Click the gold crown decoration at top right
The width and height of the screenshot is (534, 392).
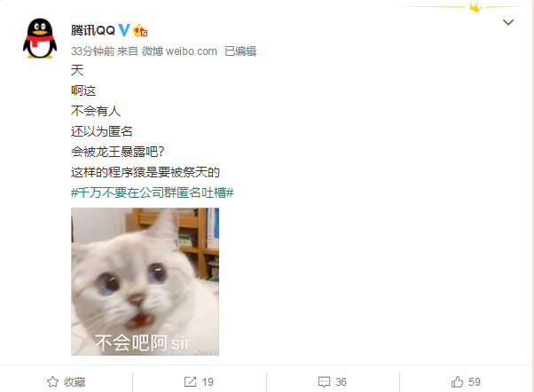click(475, 7)
